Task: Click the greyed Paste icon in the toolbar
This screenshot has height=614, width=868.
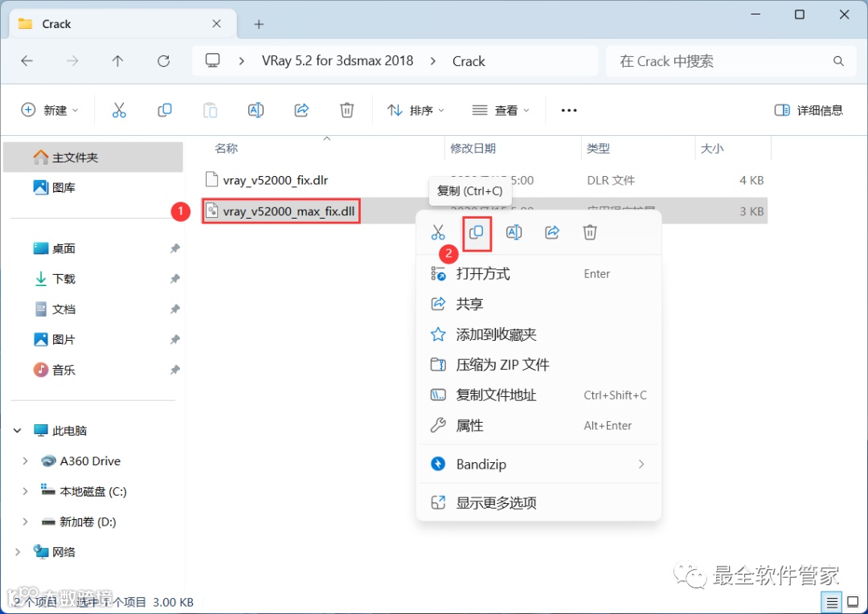Action: (211, 110)
